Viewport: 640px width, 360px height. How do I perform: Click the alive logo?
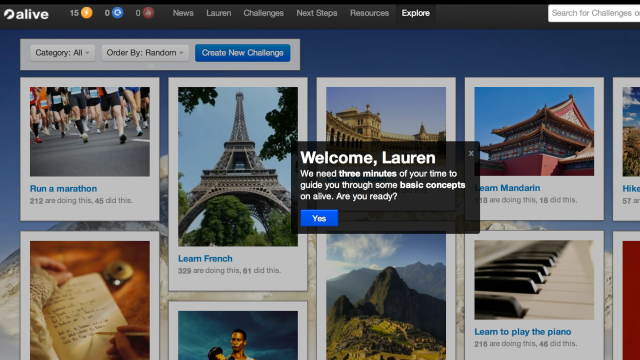pyautogui.click(x=26, y=14)
